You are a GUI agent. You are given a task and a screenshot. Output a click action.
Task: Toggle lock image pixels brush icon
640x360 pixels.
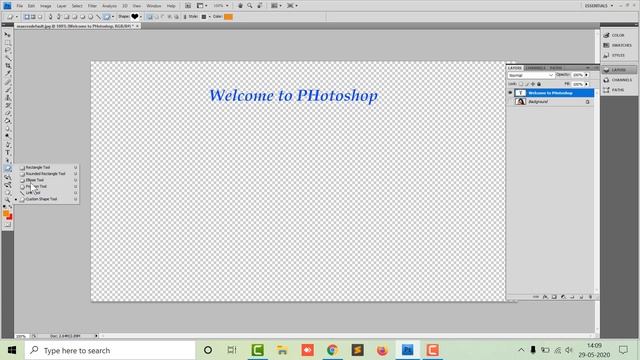click(527, 84)
